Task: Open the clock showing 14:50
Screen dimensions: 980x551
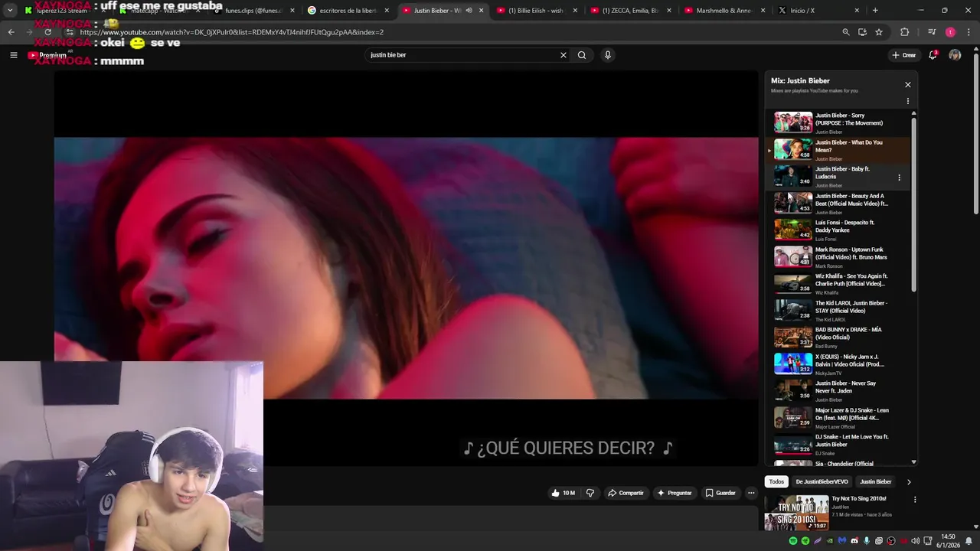Action: [x=948, y=541]
